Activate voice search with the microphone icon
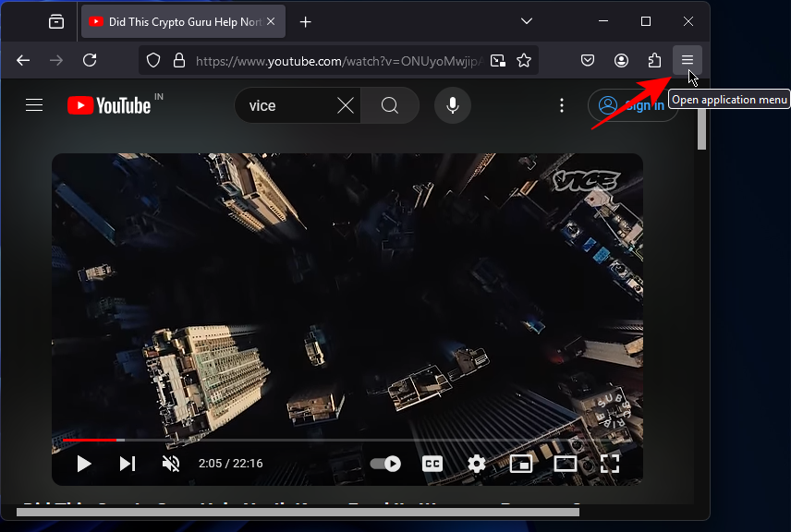The width and height of the screenshot is (791, 532). coord(452,104)
